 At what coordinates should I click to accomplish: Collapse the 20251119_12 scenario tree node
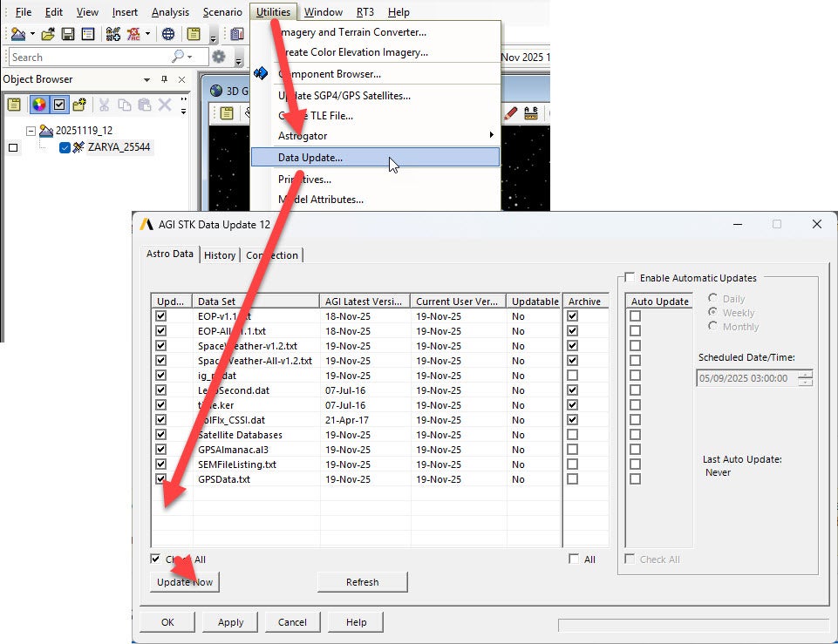(31, 131)
